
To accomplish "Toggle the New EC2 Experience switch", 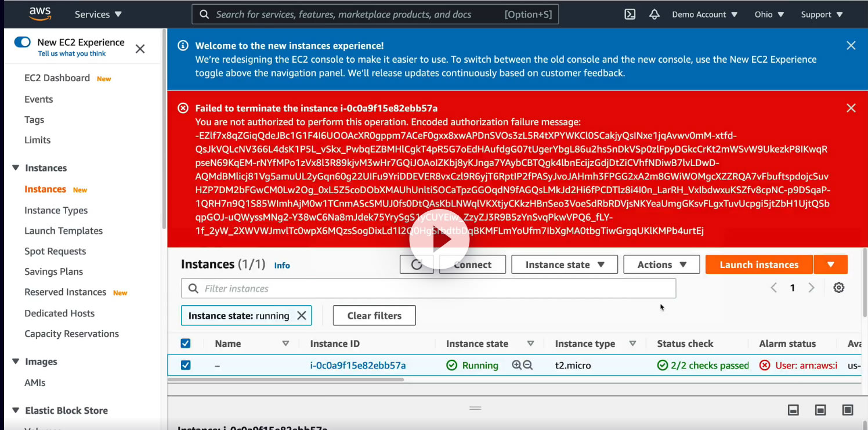I will (23, 42).
